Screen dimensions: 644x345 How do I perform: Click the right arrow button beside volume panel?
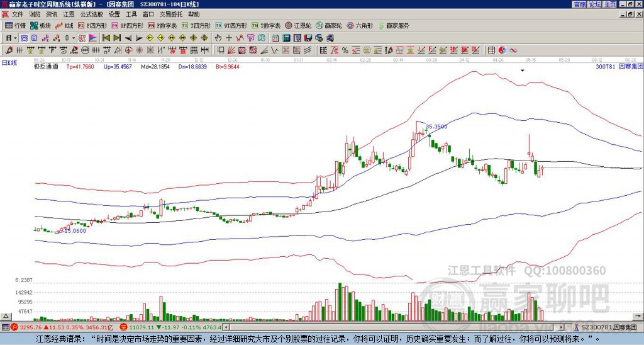(x=638, y=316)
